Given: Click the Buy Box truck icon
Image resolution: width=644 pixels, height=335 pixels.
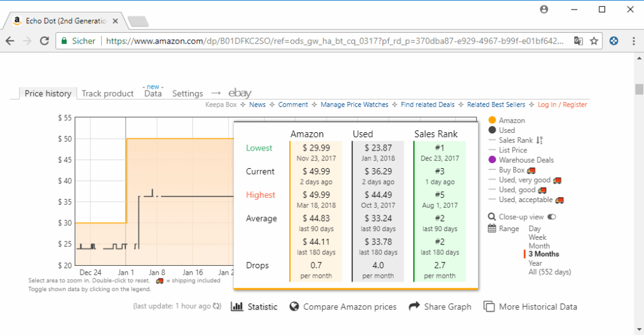Looking at the screenshot, I should (531, 170).
